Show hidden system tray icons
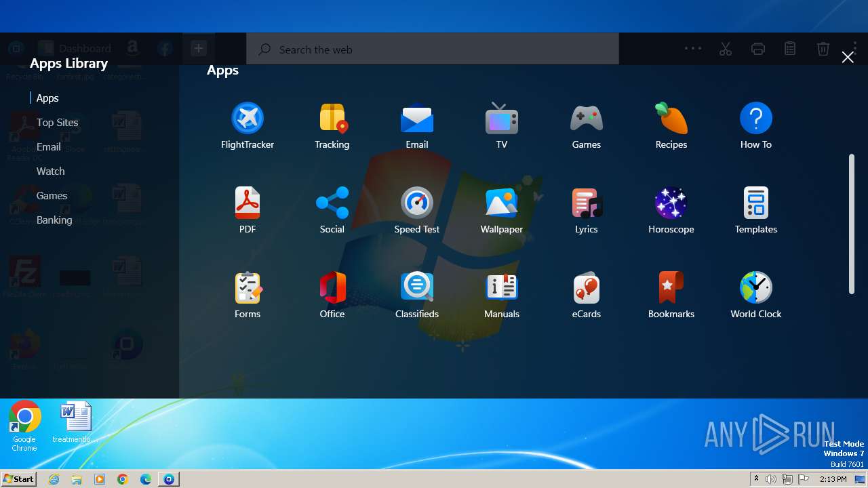 756,479
